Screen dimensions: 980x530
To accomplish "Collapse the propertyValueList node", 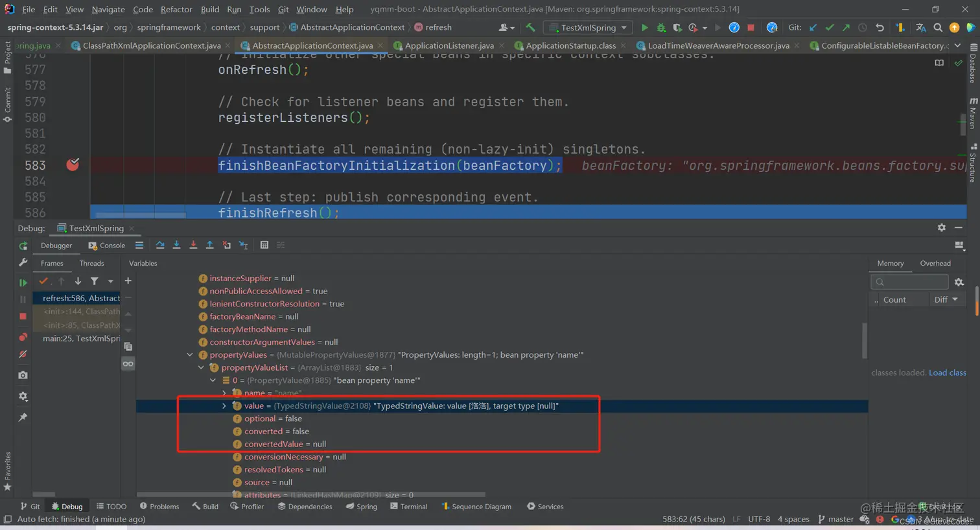I will (x=201, y=367).
